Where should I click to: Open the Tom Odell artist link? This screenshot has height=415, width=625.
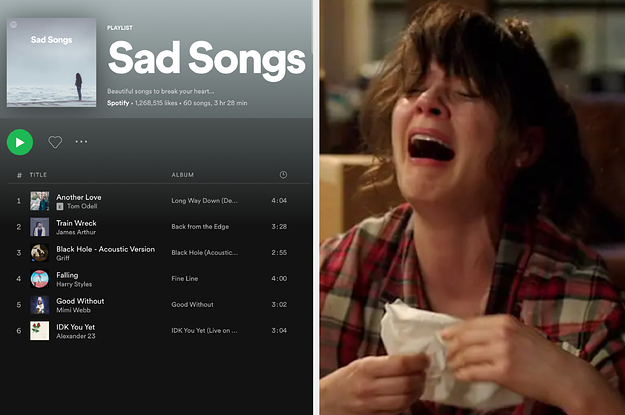tap(82, 206)
